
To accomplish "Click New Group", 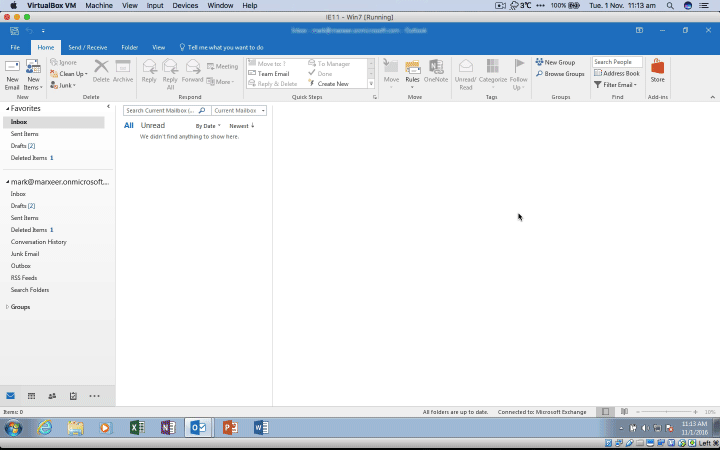I will [555, 62].
